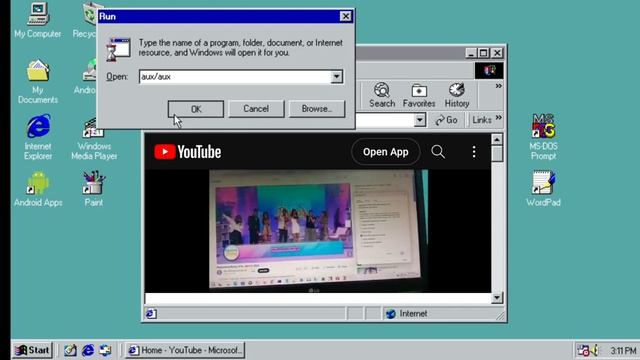This screenshot has width=640, height=360.
Task: Launch WordPad desktop shortcut
Action: pyautogui.click(x=543, y=188)
